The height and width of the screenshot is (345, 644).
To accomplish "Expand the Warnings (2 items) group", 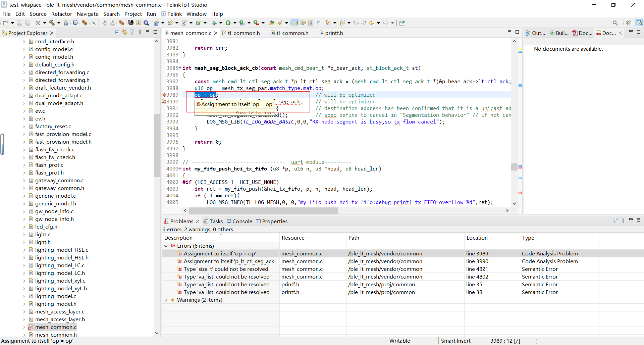I will [166, 300].
